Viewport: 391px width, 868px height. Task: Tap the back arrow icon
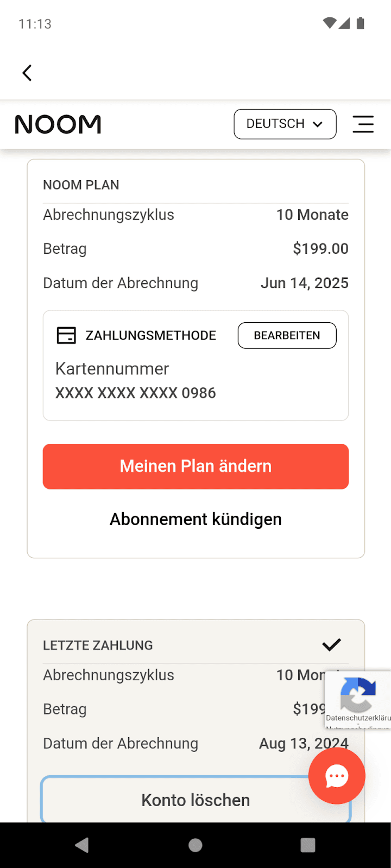(x=27, y=73)
